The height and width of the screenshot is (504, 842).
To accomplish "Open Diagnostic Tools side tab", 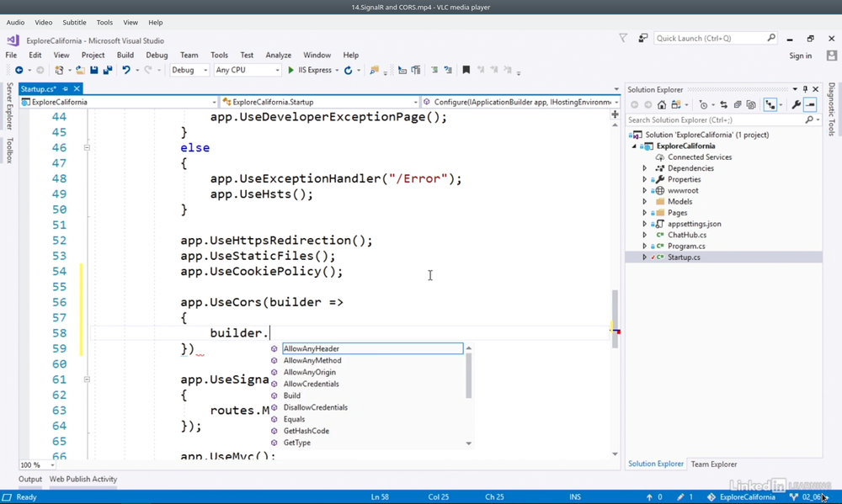I will [831, 109].
